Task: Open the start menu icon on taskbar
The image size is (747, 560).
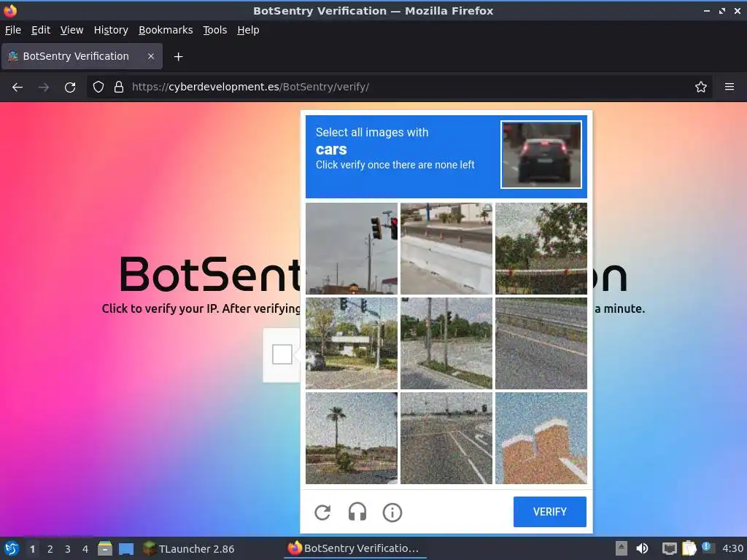Action: click(11, 548)
